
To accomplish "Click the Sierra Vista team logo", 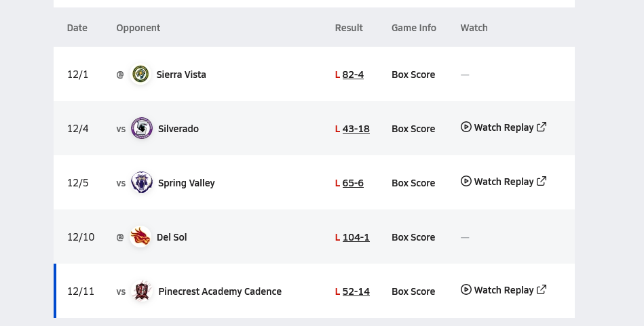I will 140,75.
